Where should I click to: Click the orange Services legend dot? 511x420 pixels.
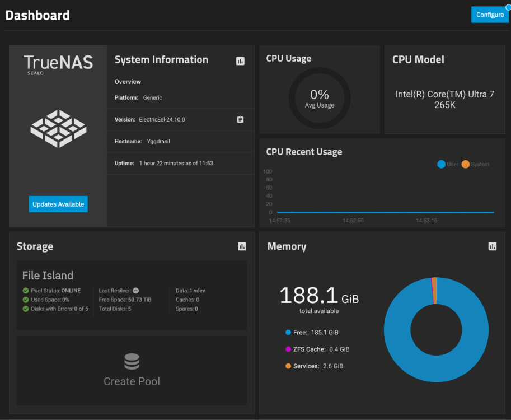[288, 366]
